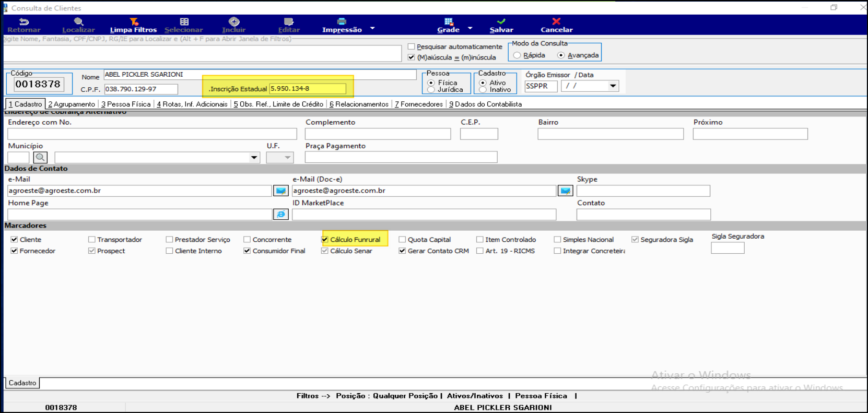Save the record with Salvar
The image size is (868, 413).
coord(501,25)
